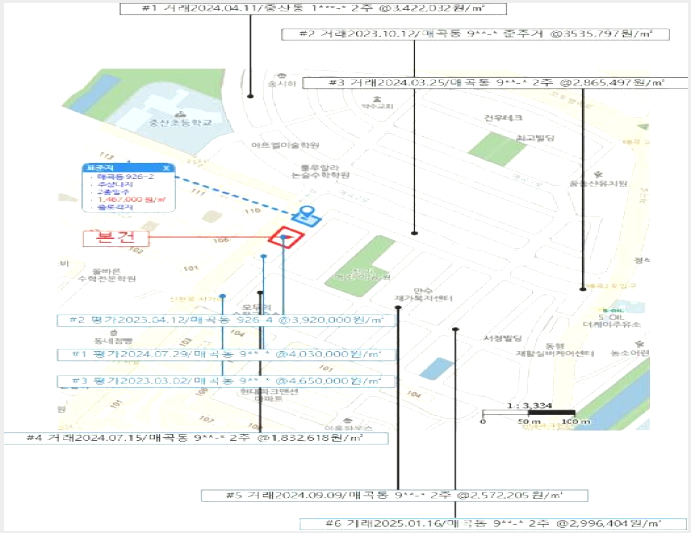Click the red 본건 label box

(116, 238)
